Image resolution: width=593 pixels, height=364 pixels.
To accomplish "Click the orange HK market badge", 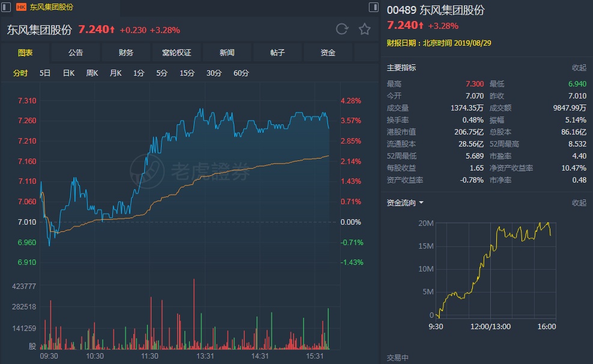I will coord(21,7).
